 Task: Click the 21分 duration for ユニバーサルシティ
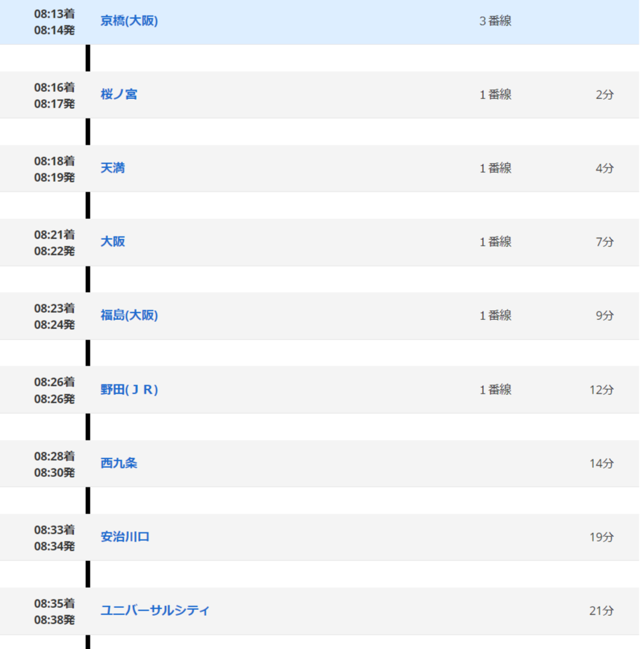click(x=601, y=611)
